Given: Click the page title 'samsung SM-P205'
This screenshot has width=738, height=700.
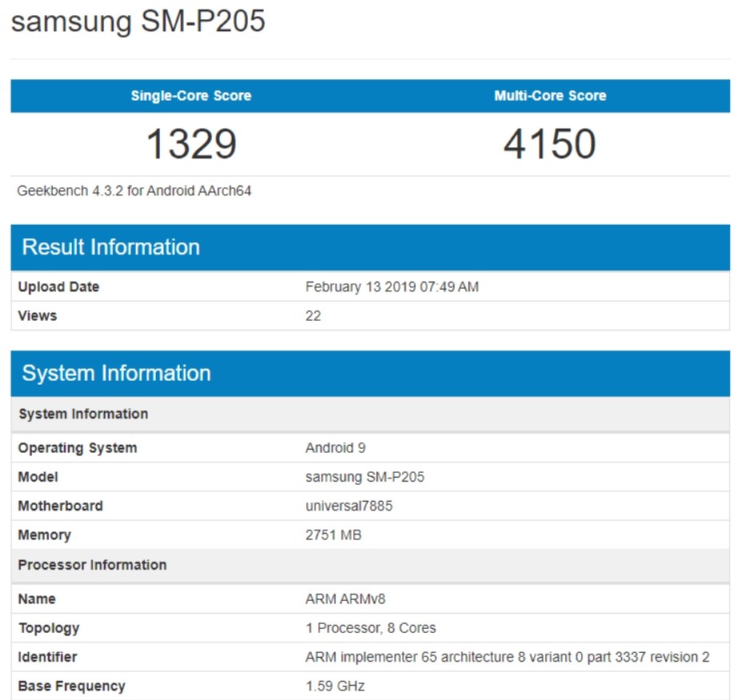Looking at the screenshot, I should point(138,22).
